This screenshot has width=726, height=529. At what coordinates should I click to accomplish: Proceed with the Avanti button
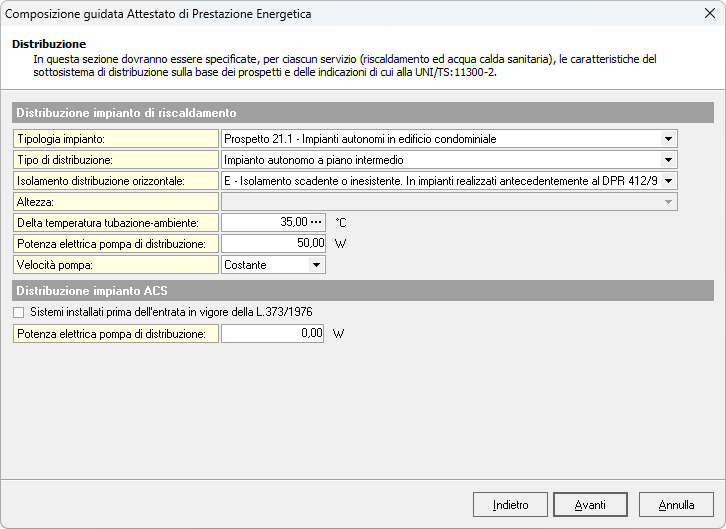[590, 505]
